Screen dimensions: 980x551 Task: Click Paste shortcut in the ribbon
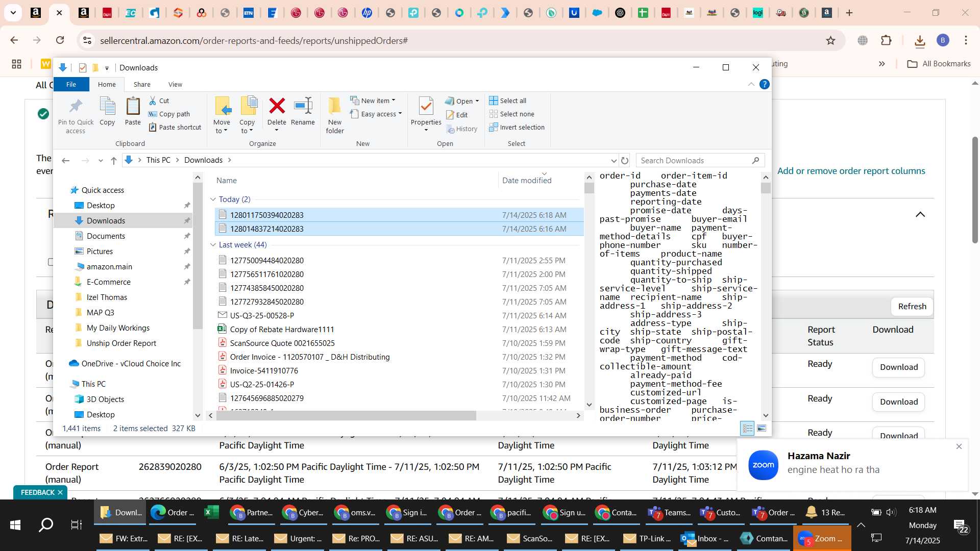click(175, 127)
